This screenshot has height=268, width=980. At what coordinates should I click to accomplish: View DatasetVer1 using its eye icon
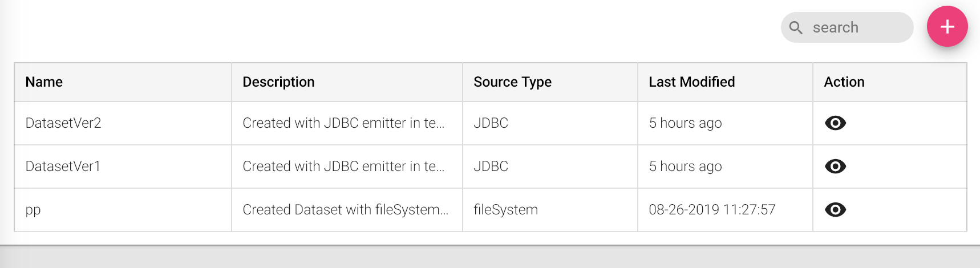[835, 167]
